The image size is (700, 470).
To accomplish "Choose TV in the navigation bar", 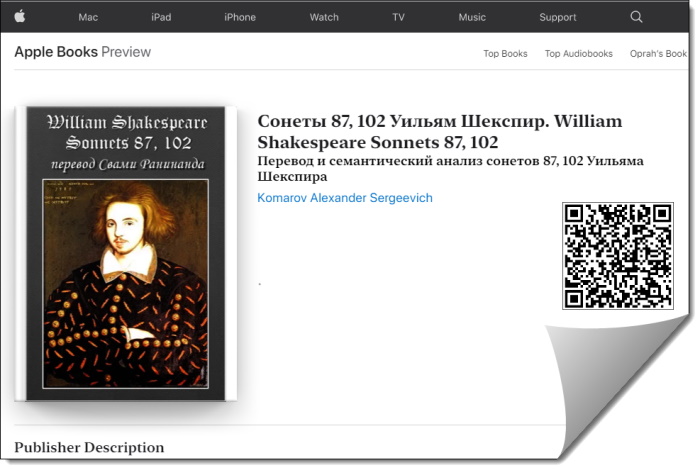I will tap(398, 17).
